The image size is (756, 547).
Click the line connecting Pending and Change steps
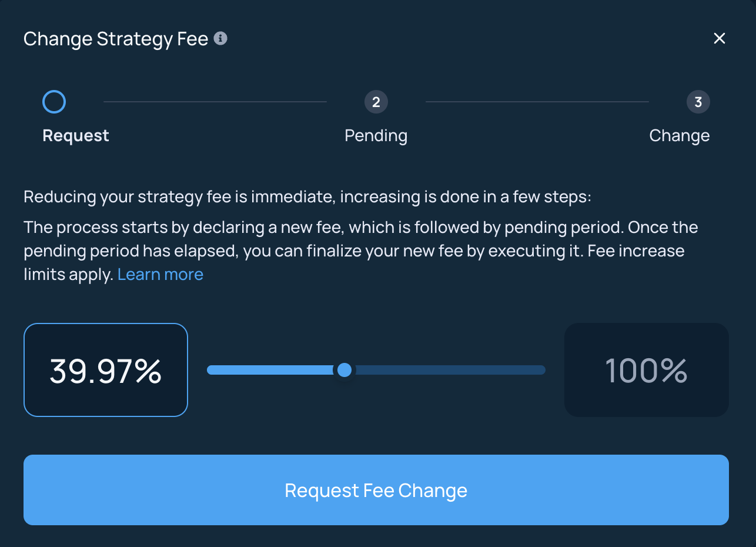point(537,102)
